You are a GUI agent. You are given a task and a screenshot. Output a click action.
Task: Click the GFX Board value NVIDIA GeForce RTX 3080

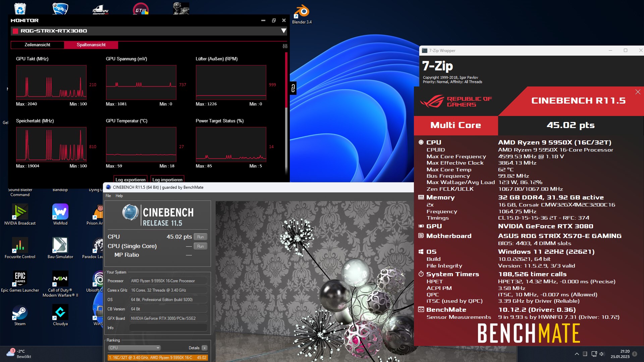(x=168, y=318)
